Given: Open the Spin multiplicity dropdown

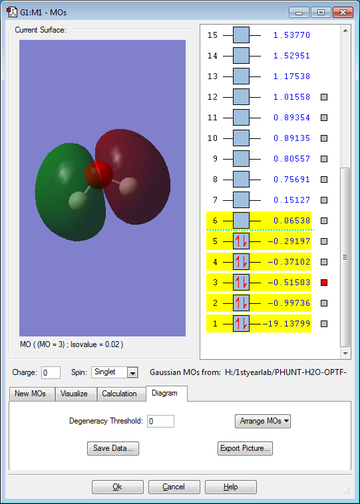Looking at the screenshot, I should [x=133, y=373].
